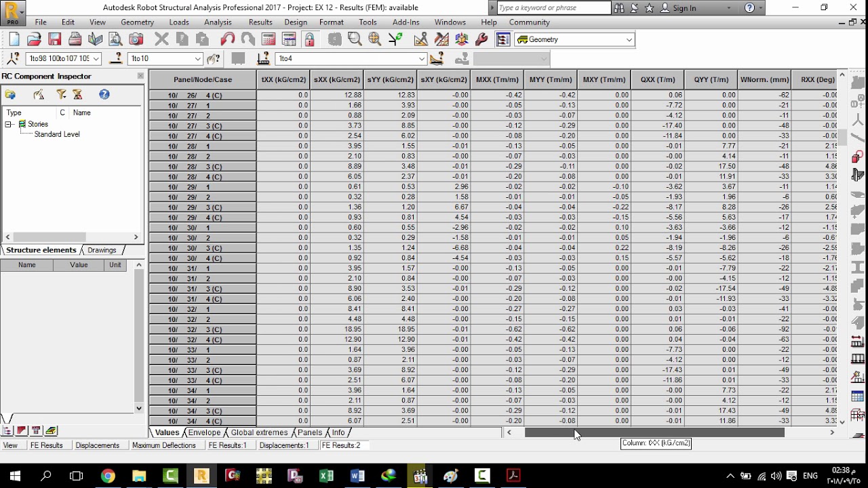The height and width of the screenshot is (488, 868).
Task: Open the Results menu
Action: 260,22
